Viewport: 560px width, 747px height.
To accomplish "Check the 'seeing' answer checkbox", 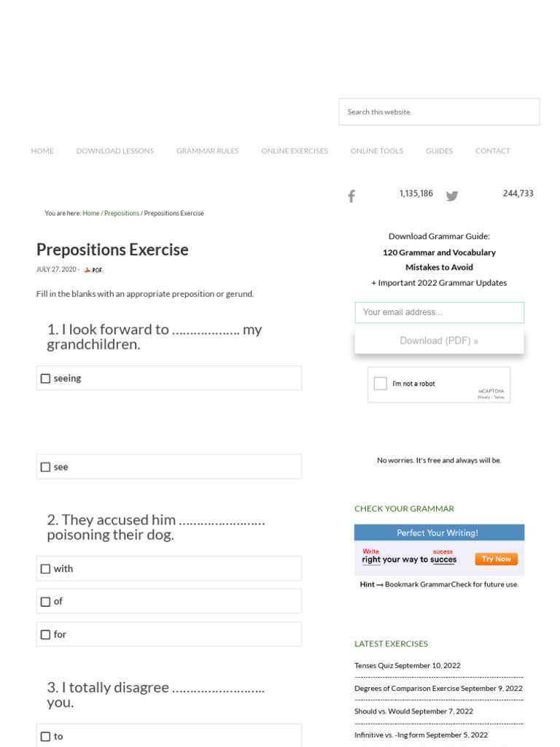I will tap(46, 379).
